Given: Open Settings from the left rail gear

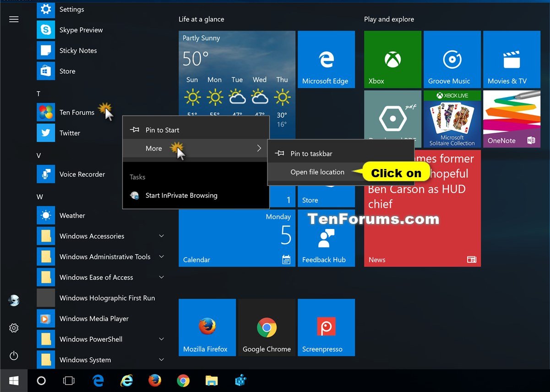Looking at the screenshot, I should click(x=14, y=328).
